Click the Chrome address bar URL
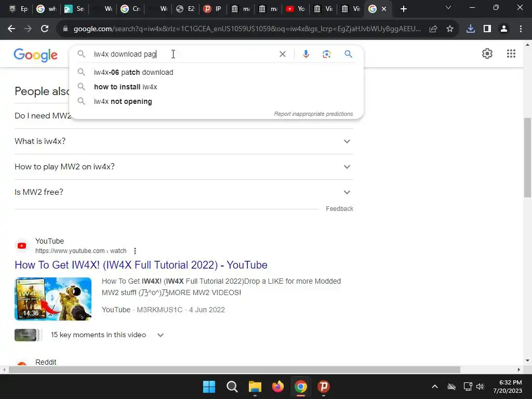Viewport: 532px width, 399px height. click(247, 29)
